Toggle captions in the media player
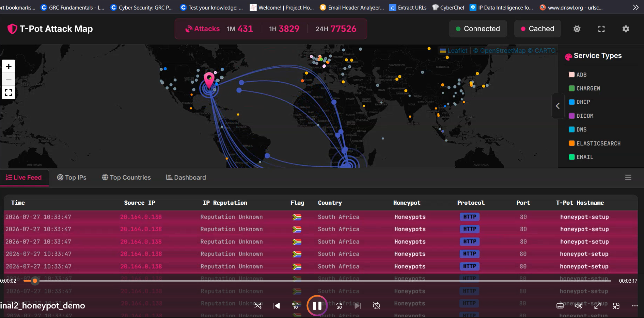The height and width of the screenshot is (318, 644). (560, 306)
